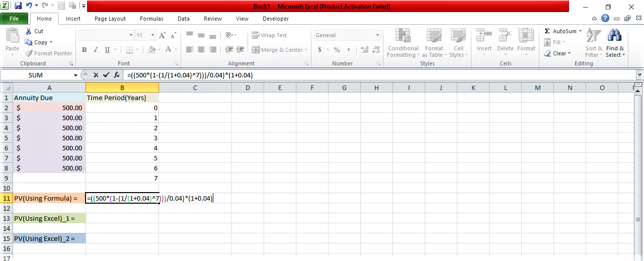The width and height of the screenshot is (644, 261).
Task: Click the Comma Style icon
Action: (349, 50)
